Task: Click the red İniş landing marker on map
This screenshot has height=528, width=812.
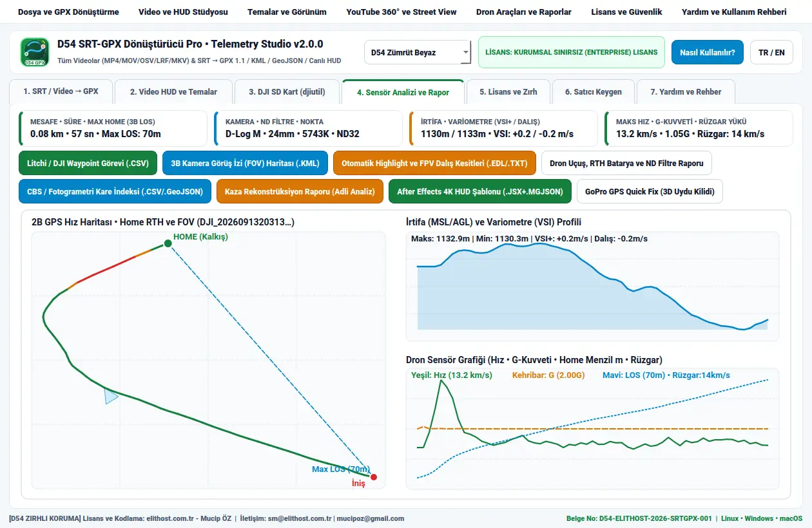Action: click(x=374, y=477)
